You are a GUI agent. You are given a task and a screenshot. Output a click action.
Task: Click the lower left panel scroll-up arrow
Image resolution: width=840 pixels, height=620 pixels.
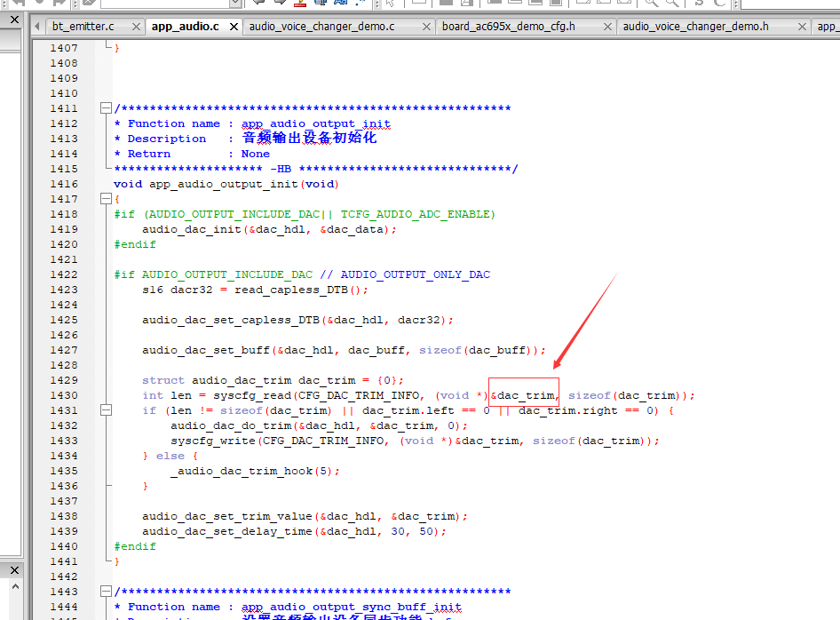[15, 587]
